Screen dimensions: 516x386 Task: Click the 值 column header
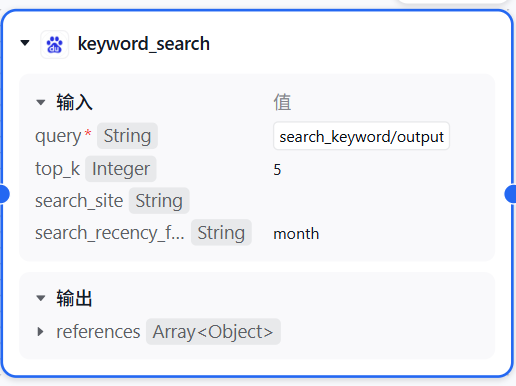pyautogui.click(x=282, y=102)
